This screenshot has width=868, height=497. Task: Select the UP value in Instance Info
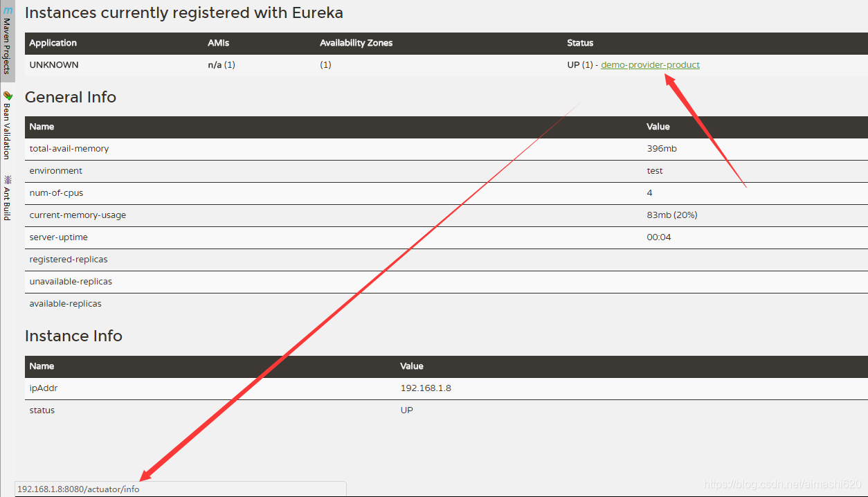407,410
